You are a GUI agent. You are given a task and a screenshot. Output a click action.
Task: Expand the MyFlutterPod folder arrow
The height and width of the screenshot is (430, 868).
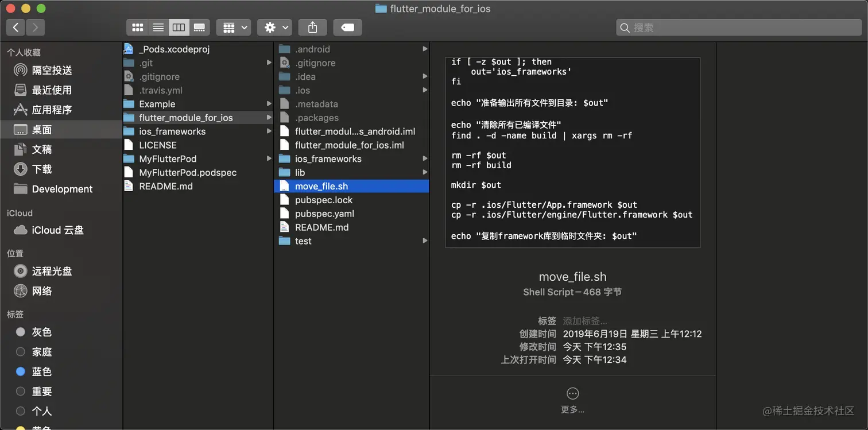pyautogui.click(x=269, y=159)
